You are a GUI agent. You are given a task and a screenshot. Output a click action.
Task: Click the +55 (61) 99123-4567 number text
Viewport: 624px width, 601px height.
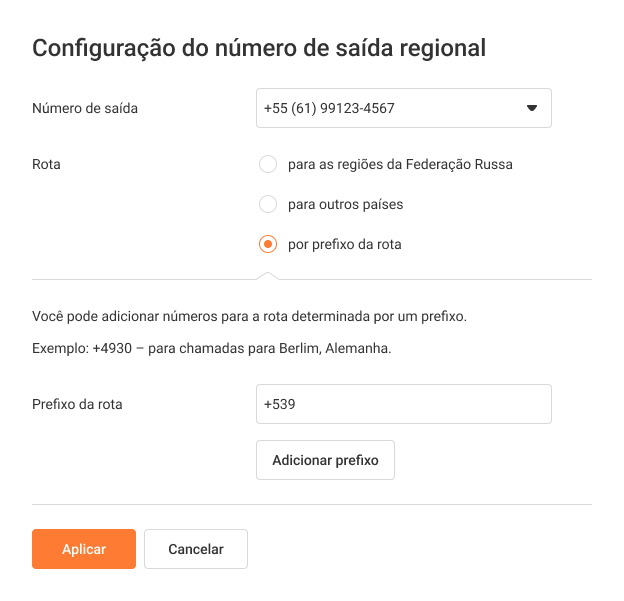(329, 108)
